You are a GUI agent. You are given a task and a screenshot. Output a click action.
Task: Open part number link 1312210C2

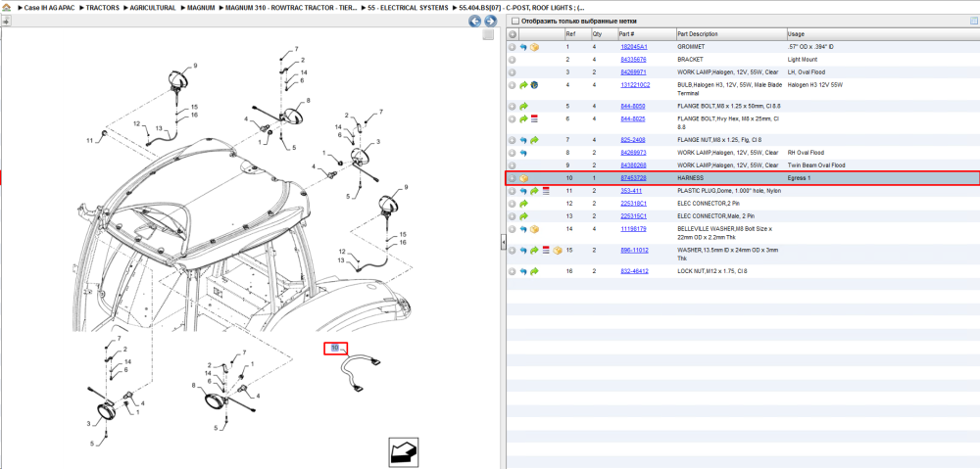pyautogui.click(x=635, y=84)
